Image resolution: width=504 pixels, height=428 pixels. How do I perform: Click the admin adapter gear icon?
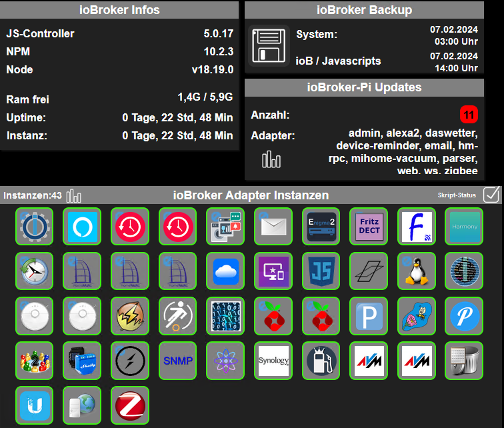click(x=34, y=227)
